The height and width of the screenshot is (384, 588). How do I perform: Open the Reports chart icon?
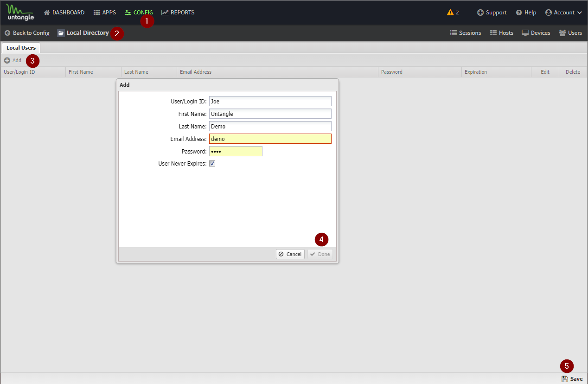pyautogui.click(x=165, y=13)
